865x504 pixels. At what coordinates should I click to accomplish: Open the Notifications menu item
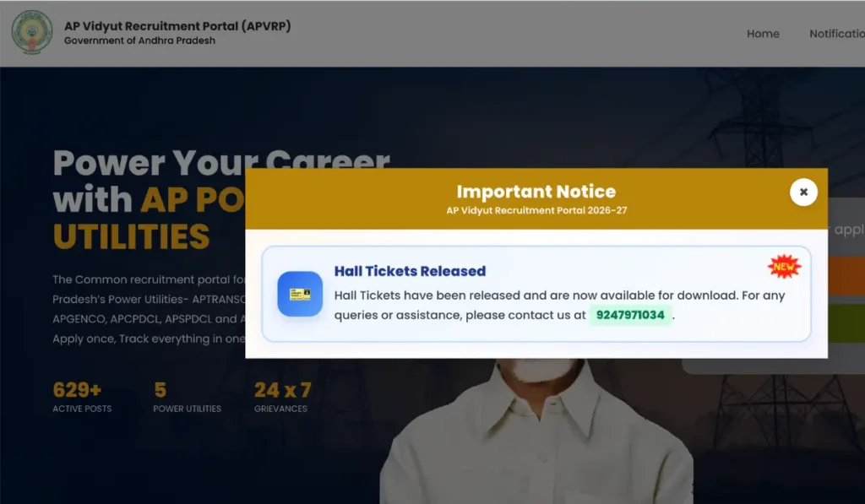(837, 34)
